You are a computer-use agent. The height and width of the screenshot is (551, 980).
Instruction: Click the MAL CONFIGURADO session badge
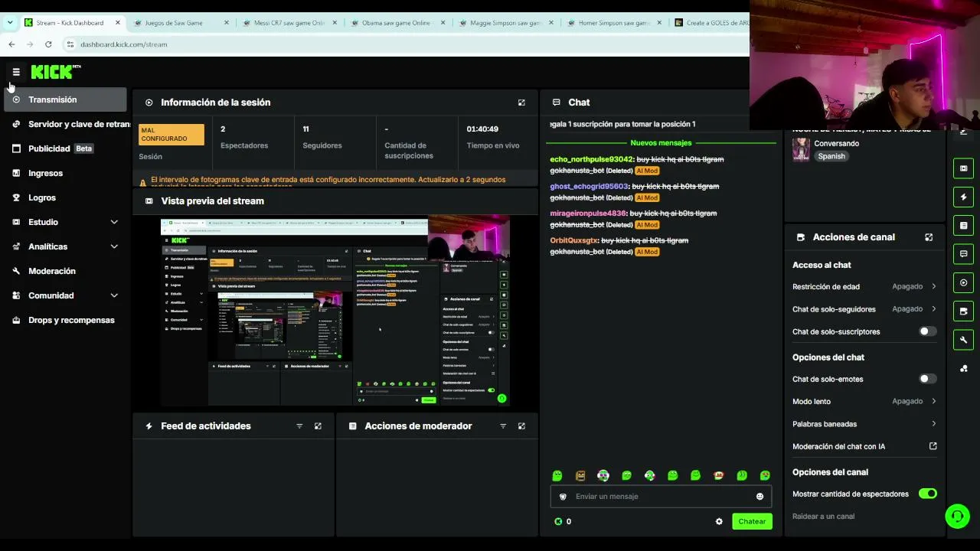click(171, 135)
